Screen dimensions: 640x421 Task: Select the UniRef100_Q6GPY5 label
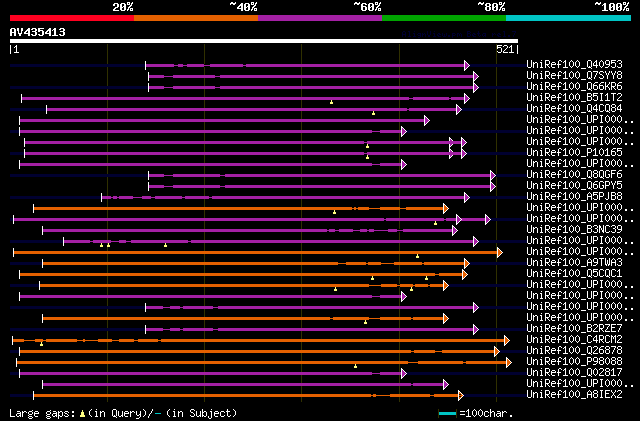click(574, 186)
